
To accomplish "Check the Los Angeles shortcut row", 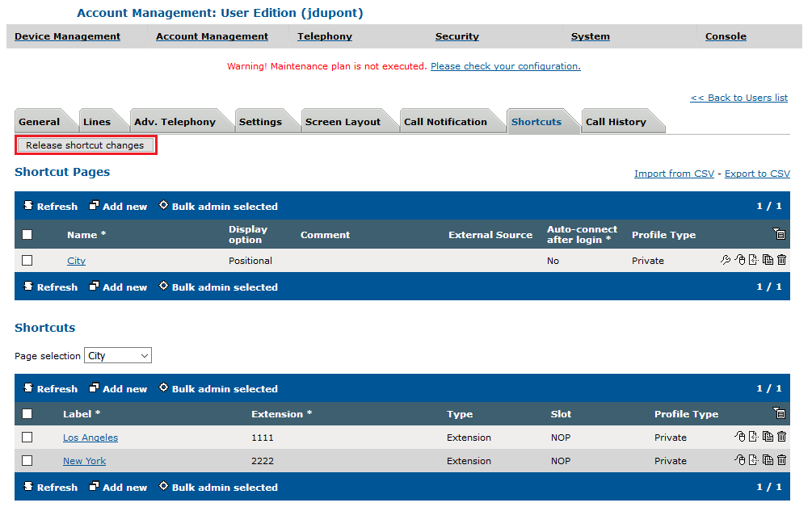I will tap(27, 438).
